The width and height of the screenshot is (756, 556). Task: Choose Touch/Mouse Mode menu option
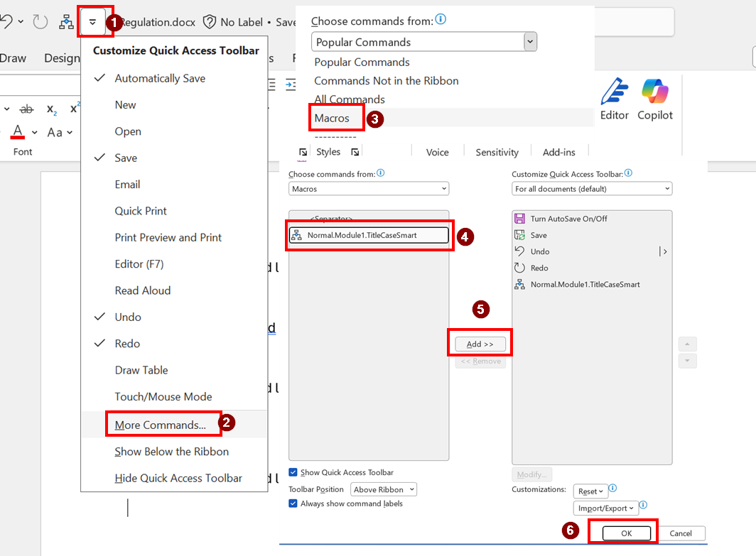174,396
